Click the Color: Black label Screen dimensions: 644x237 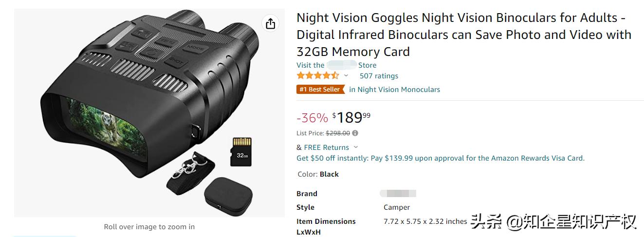(318, 174)
